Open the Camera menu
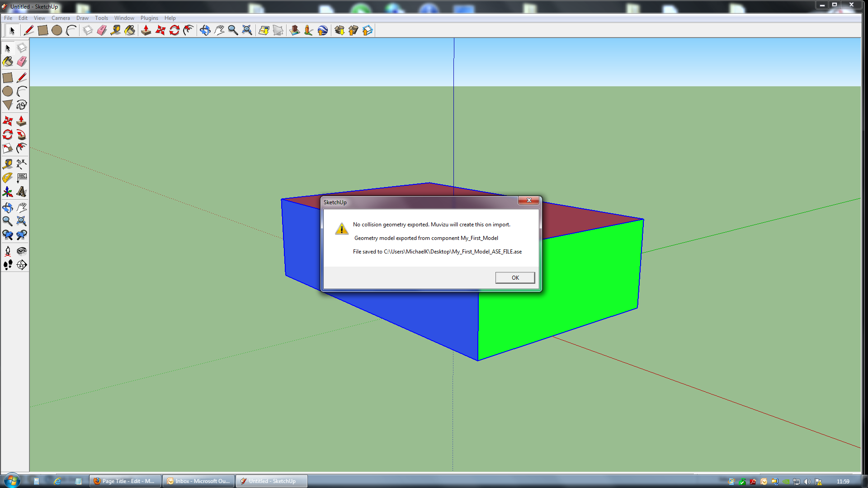The height and width of the screenshot is (488, 868). pyautogui.click(x=61, y=18)
